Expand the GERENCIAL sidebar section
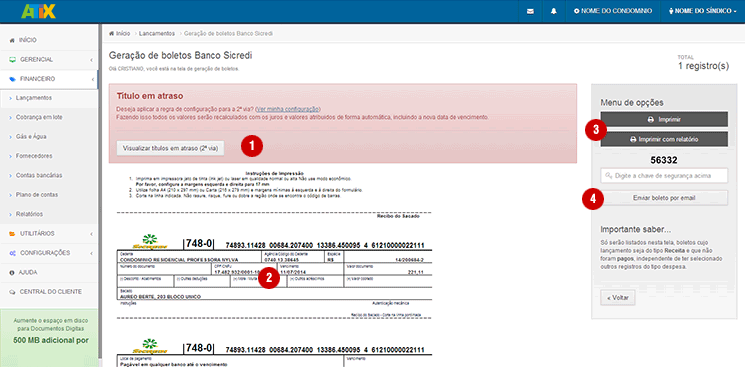This screenshot has height=367, width=745. (48, 60)
